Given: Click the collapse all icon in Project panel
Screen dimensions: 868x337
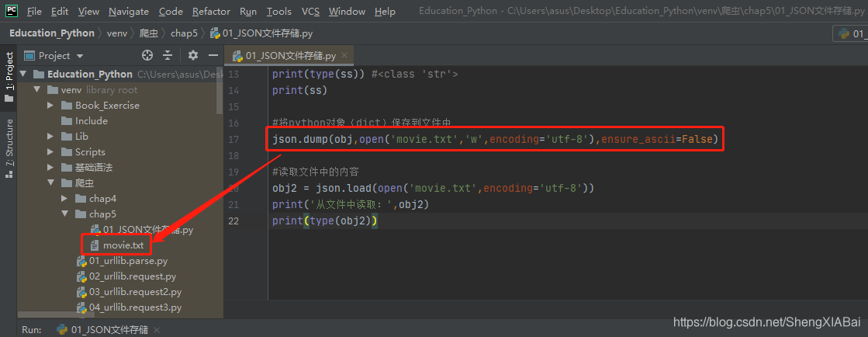Looking at the screenshot, I should click(168, 55).
